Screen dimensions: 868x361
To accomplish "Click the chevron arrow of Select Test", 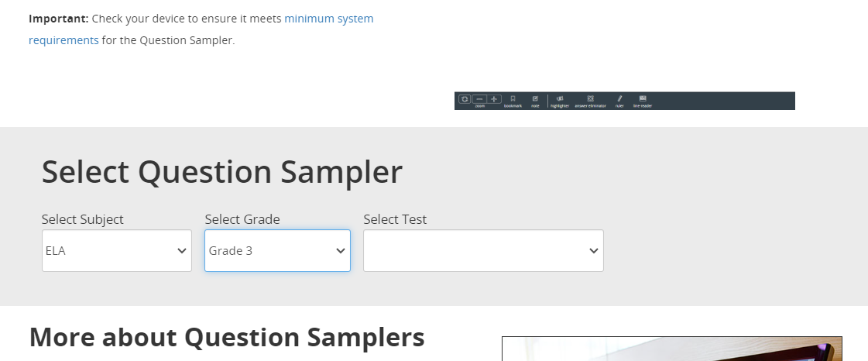I will (593, 251).
